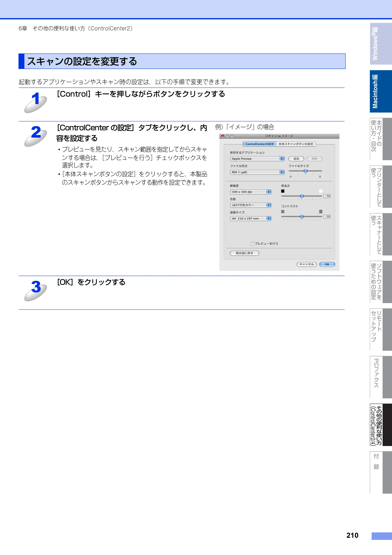Click the black dark-brightness icon

coord(282,191)
